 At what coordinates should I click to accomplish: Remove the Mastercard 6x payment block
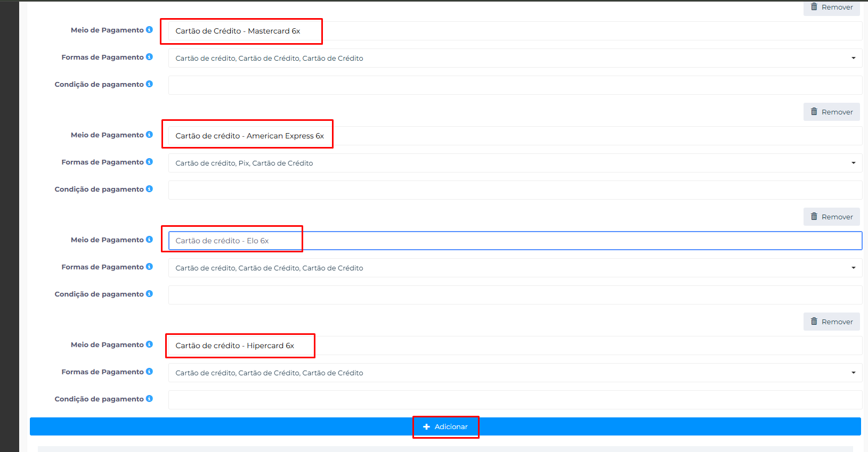tap(831, 7)
